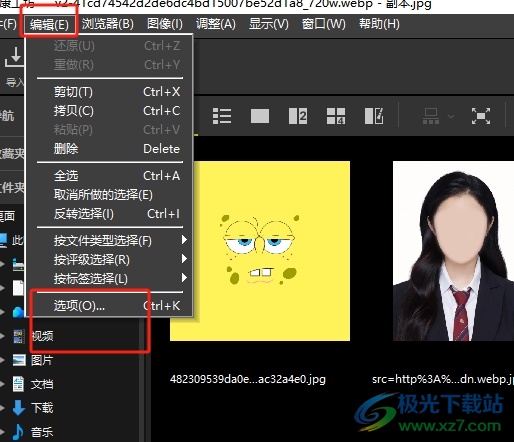
Task: Click the 文档 document icon
Action: [18, 384]
